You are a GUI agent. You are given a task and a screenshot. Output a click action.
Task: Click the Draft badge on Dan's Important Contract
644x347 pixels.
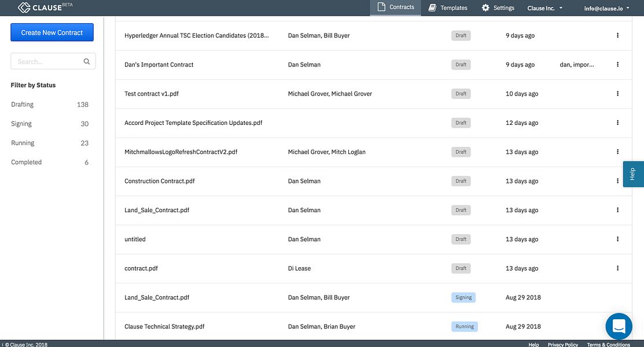(x=461, y=64)
